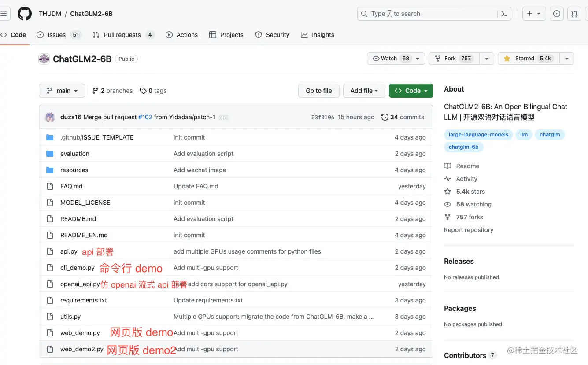
Task: Click the ChatGLM2-6B repository avatar
Action: [x=44, y=59]
